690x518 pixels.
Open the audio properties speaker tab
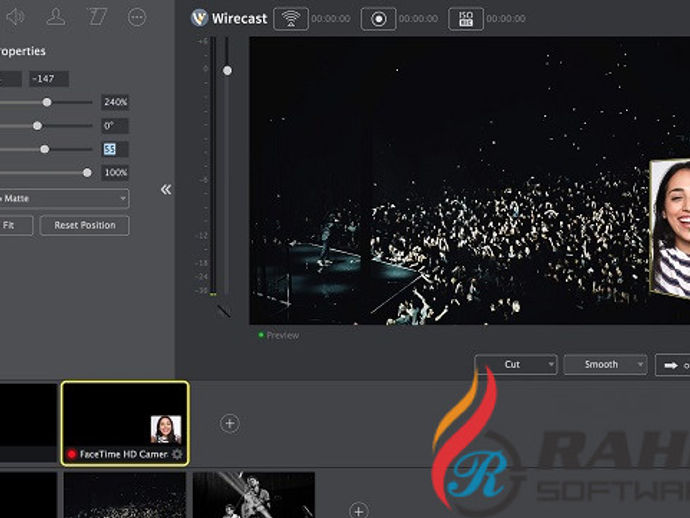click(15, 17)
